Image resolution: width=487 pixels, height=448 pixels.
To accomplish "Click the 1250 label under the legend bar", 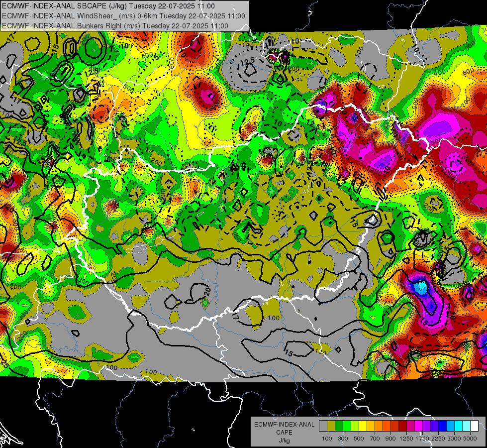I will pyautogui.click(x=406, y=439).
